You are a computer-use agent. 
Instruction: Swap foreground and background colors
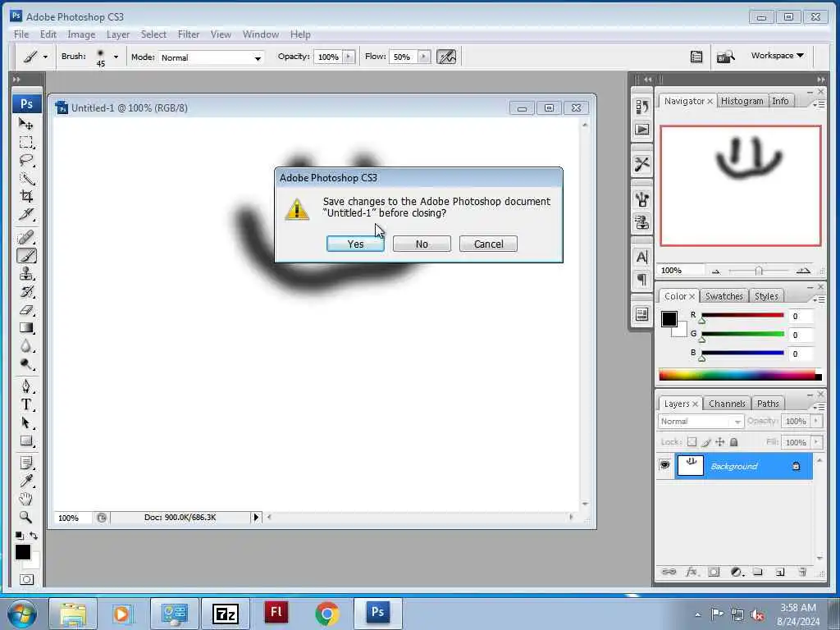(33, 535)
